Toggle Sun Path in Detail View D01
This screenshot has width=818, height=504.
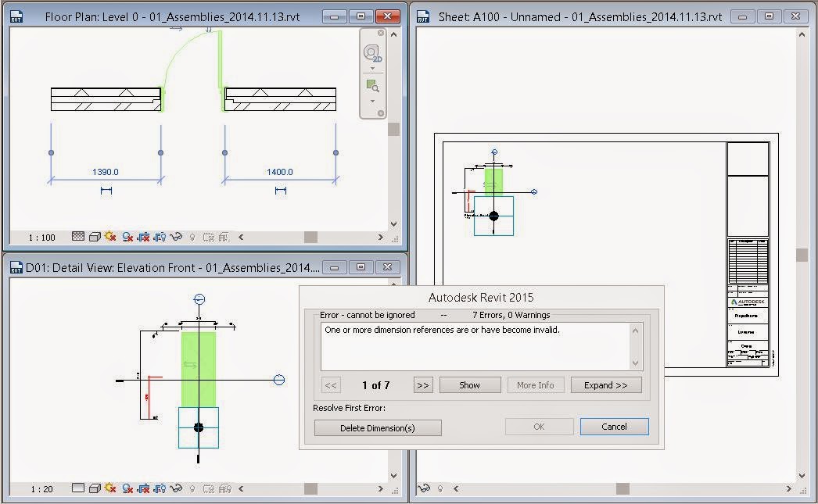pos(110,488)
